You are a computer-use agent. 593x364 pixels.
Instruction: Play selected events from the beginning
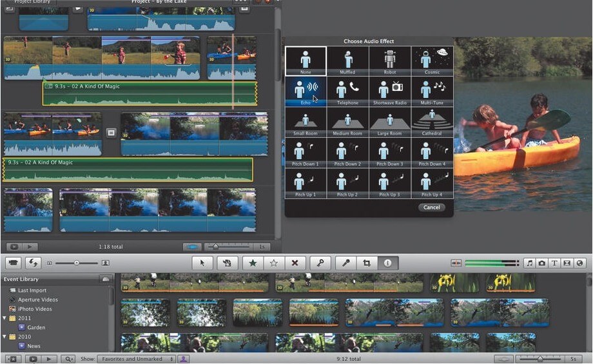48,359
